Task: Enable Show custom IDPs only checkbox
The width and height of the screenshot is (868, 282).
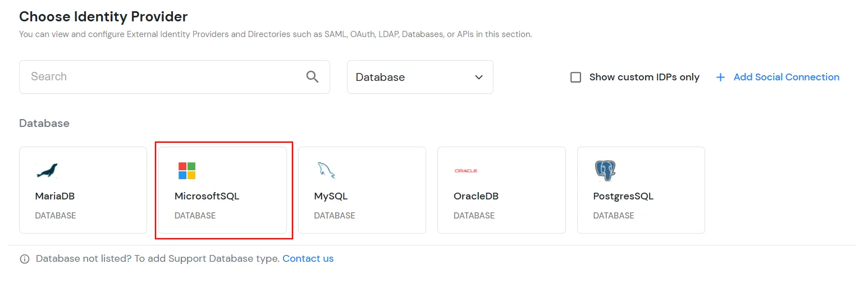Action: (x=575, y=78)
